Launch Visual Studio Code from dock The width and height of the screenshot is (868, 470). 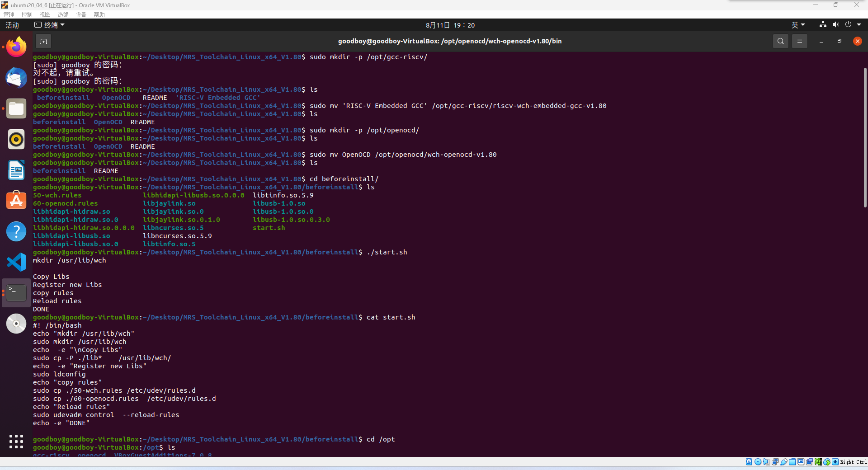pos(16,262)
